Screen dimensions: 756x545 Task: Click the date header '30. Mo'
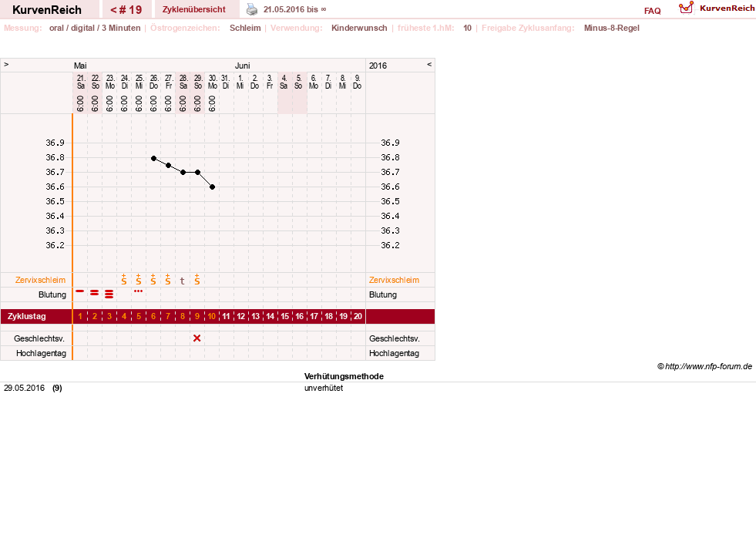click(x=213, y=82)
